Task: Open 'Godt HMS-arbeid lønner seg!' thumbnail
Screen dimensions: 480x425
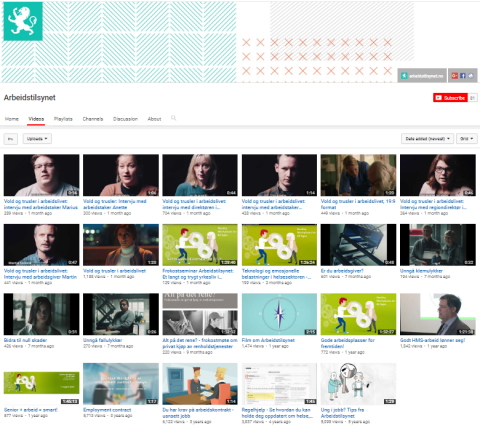Action: [x=438, y=314]
